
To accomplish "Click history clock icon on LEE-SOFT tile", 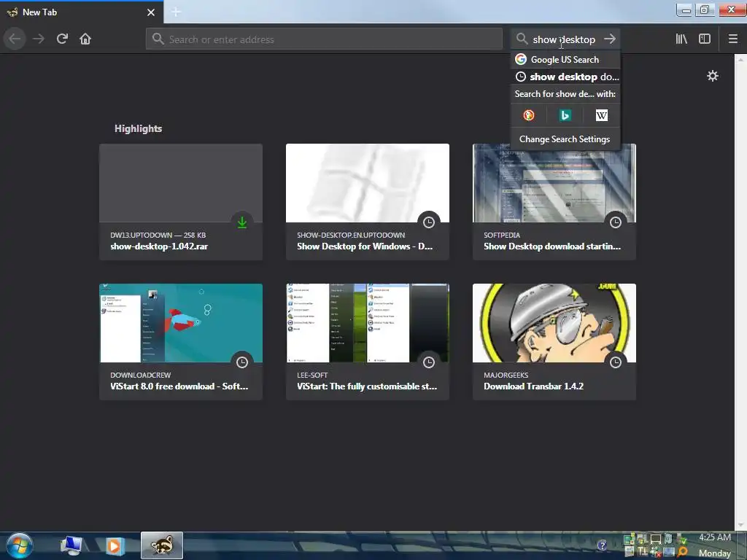I will [429, 362].
